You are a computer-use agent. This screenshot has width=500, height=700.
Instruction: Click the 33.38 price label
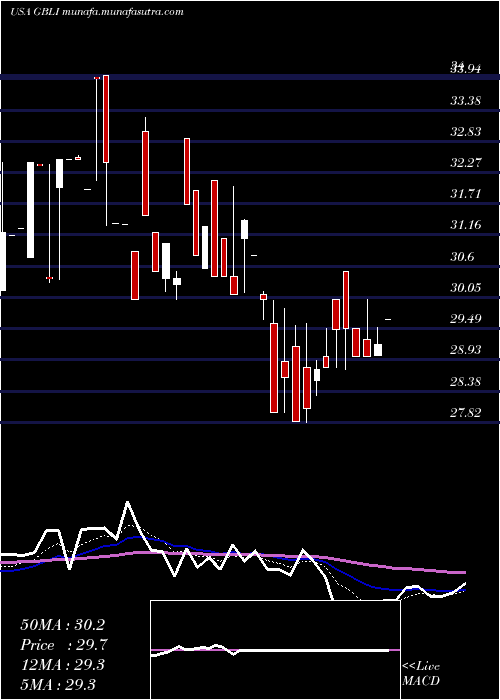pyautogui.click(x=466, y=101)
